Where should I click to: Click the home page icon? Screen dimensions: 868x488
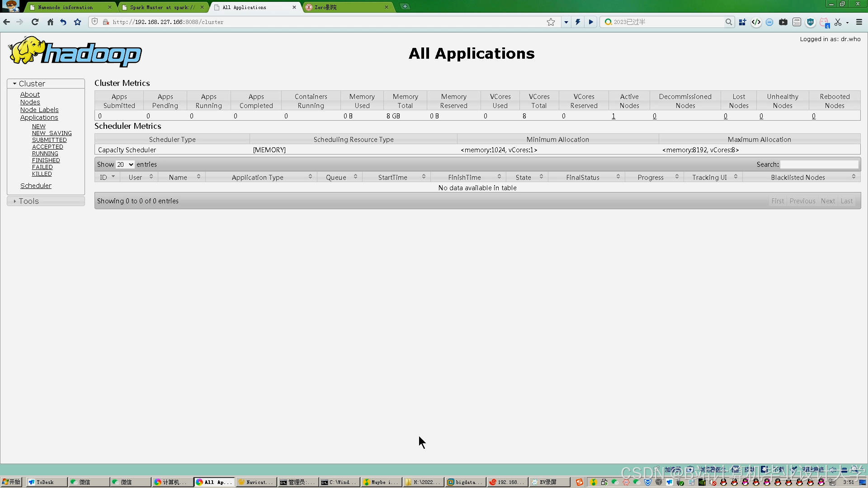50,22
